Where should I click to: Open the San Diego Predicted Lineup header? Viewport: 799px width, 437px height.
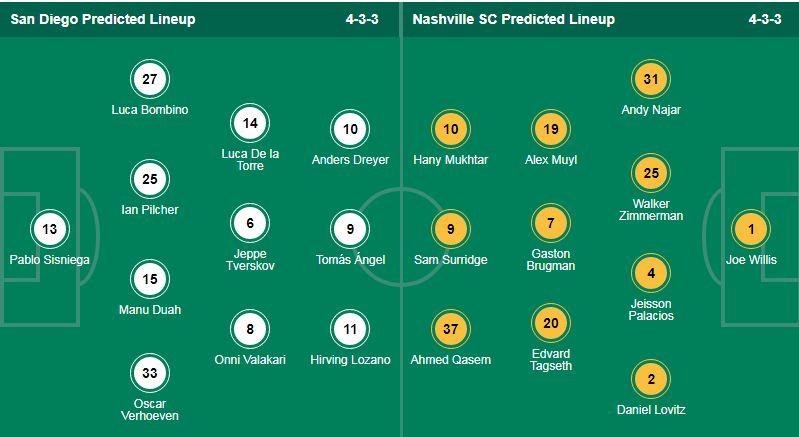(x=103, y=19)
